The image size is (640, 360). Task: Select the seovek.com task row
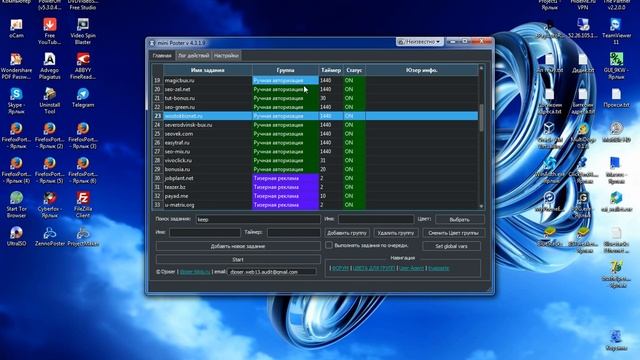tap(320, 133)
